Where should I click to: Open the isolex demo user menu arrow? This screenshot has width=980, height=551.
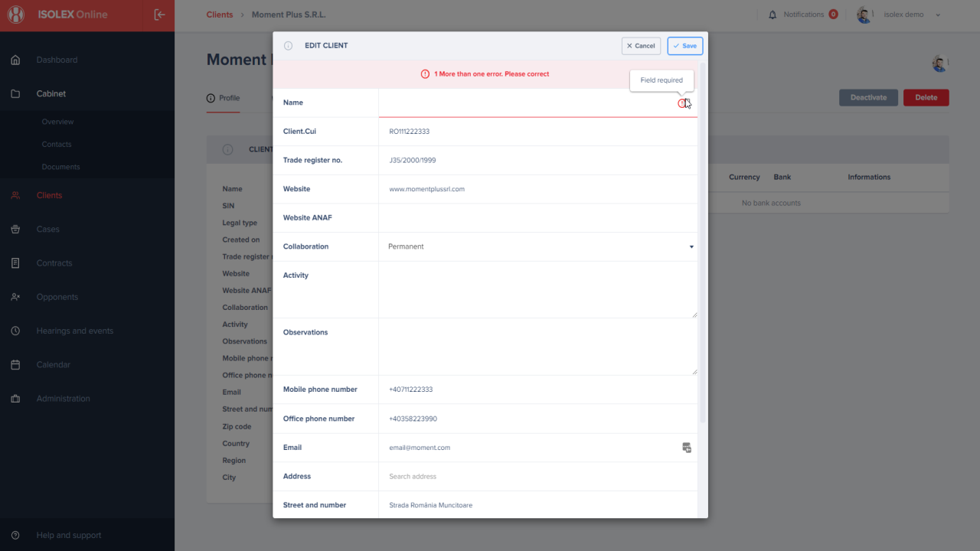click(938, 15)
